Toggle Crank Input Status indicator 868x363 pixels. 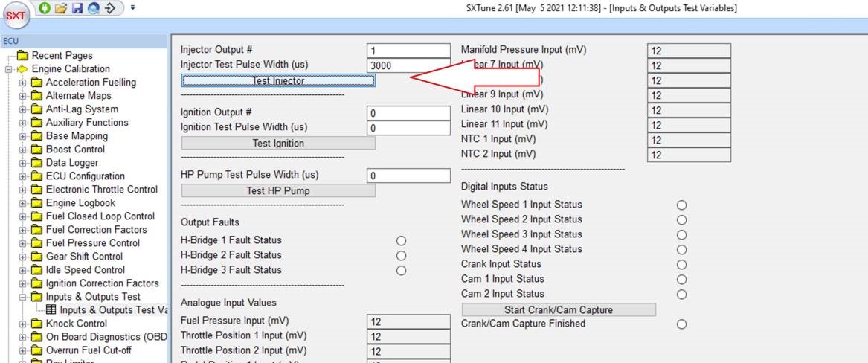[681, 265]
